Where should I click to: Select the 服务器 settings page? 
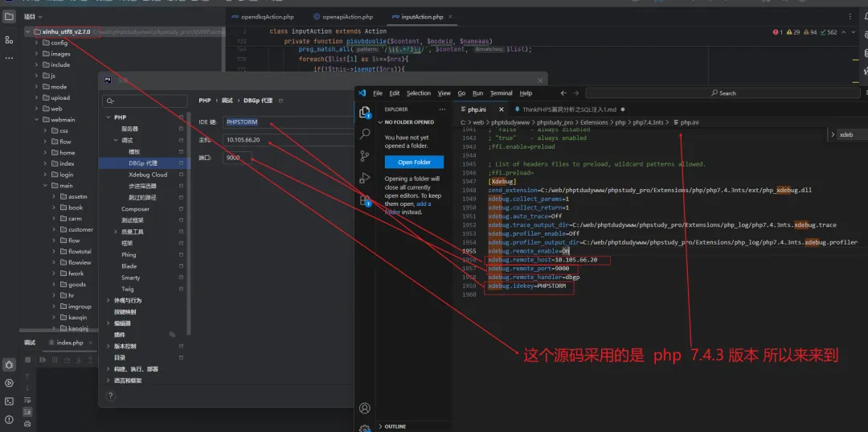click(130, 129)
